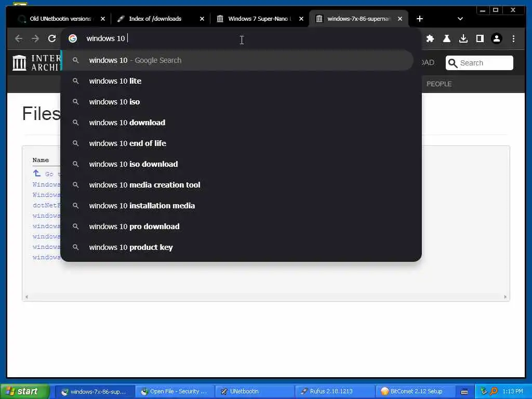
Task: Click the Name column header
Action: coord(41,160)
